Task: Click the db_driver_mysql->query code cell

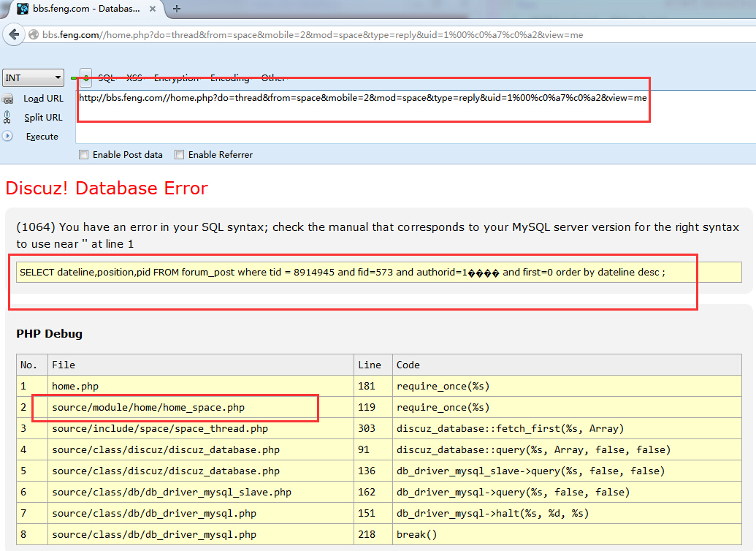Action: (x=567, y=492)
